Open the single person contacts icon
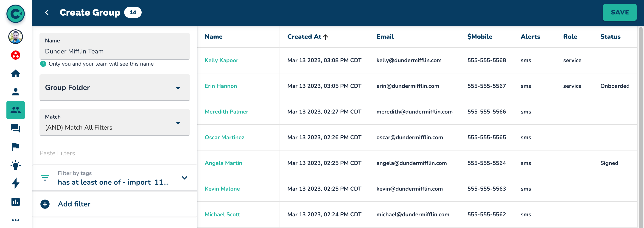Viewport: 644px width, 228px height. (x=16, y=92)
